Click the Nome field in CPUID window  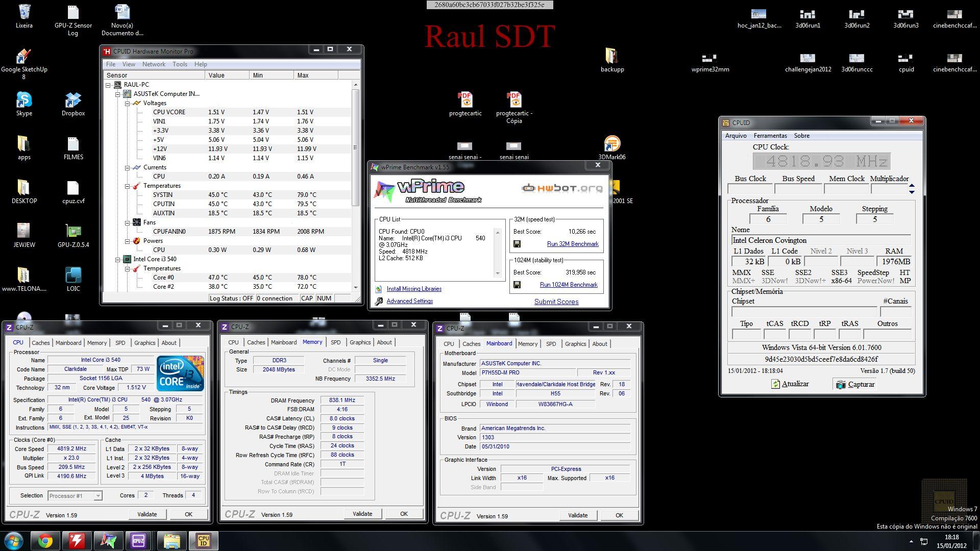(x=821, y=240)
